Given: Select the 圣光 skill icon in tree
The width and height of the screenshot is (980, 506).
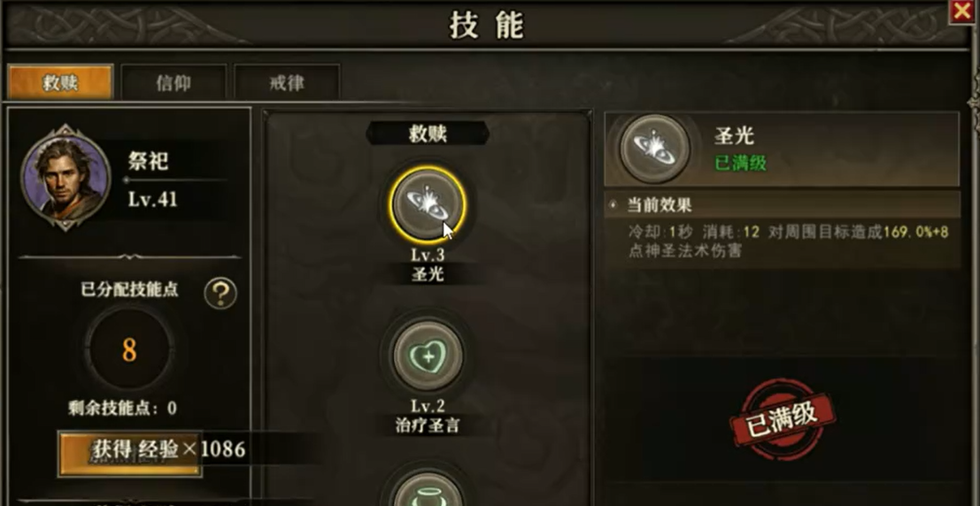Looking at the screenshot, I should pyautogui.click(x=428, y=204).
